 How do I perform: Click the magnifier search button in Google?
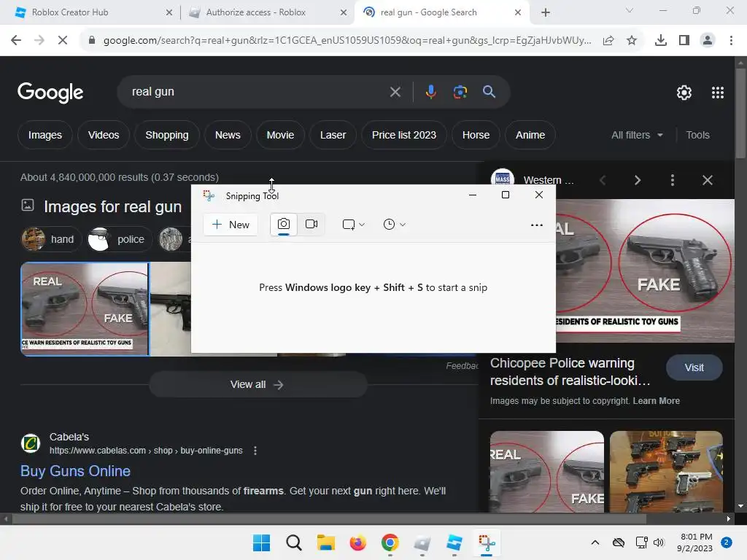point(489,92)
